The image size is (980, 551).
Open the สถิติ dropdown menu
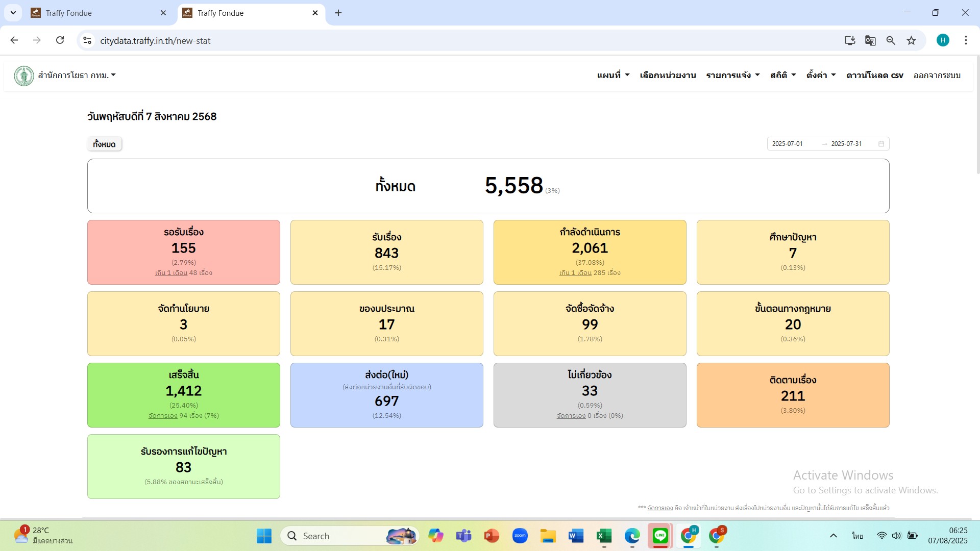[783, 75]
